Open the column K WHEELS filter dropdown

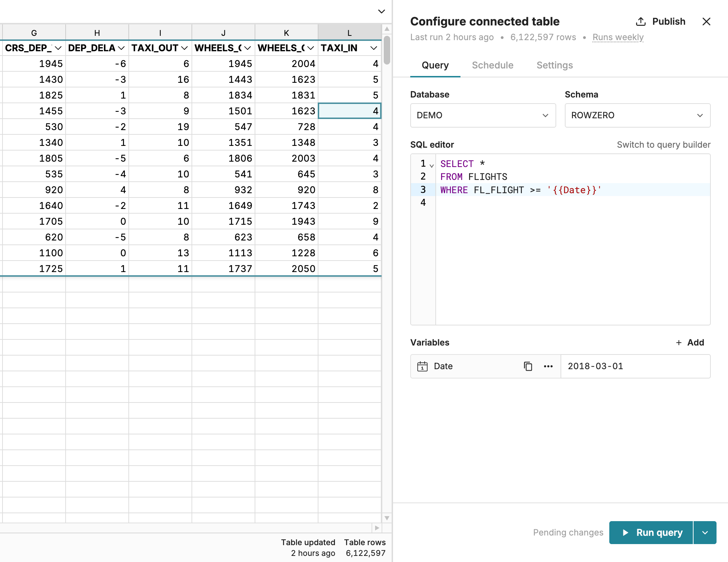(311, 48)
